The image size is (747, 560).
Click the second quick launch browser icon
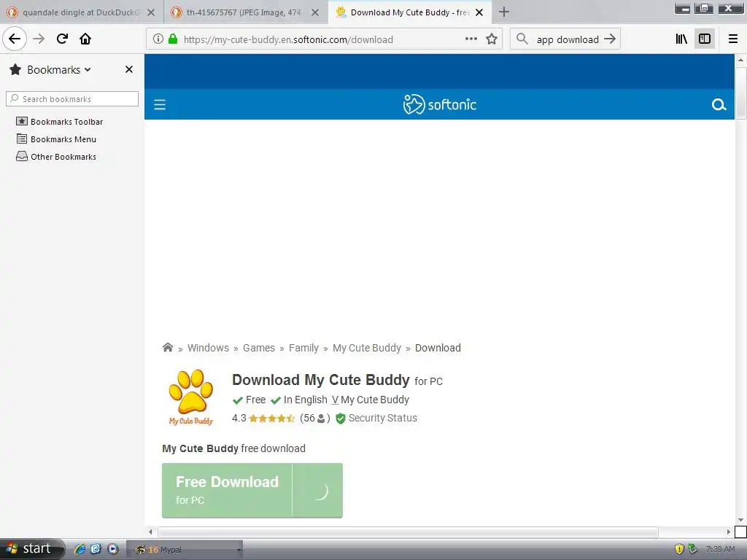pyautogui.click(x=96, y=549)
